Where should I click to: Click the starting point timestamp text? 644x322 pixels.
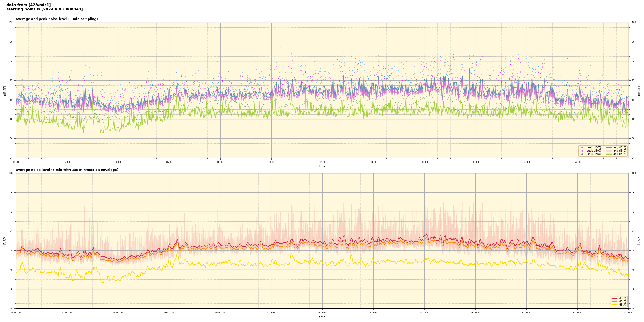[x=45, y=9]
